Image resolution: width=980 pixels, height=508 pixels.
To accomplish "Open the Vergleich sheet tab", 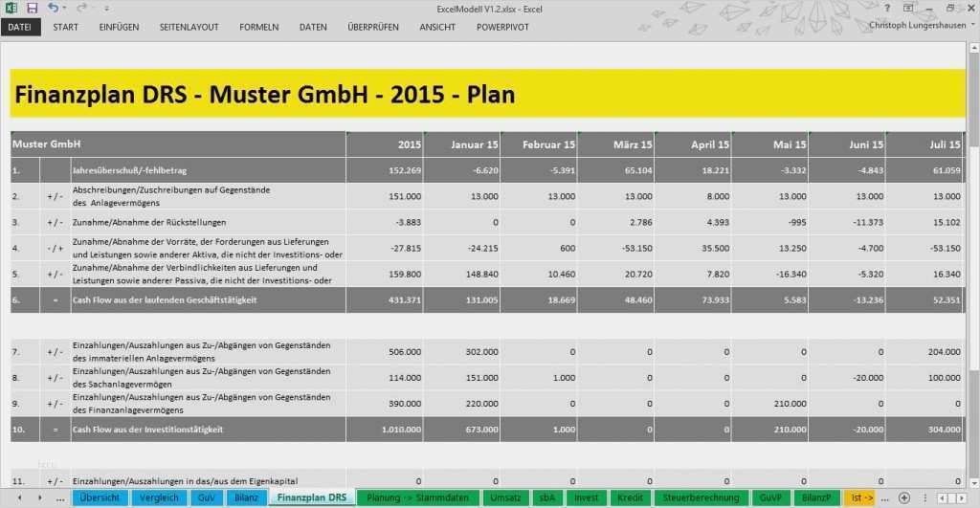I will point(159,498).
